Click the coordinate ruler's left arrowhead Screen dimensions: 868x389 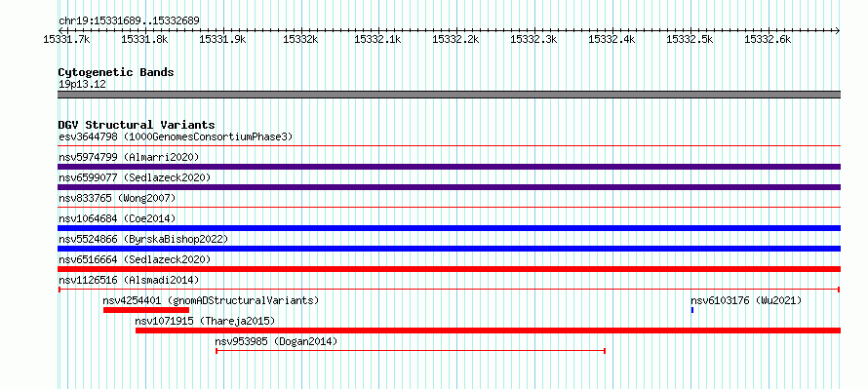tap(60, 30)
